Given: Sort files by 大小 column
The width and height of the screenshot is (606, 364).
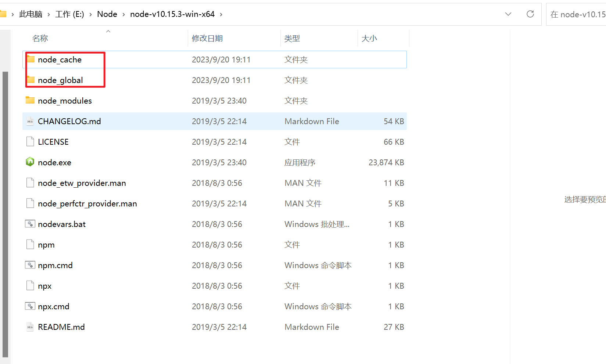Looking at the screenshot, I should point(369,38).
